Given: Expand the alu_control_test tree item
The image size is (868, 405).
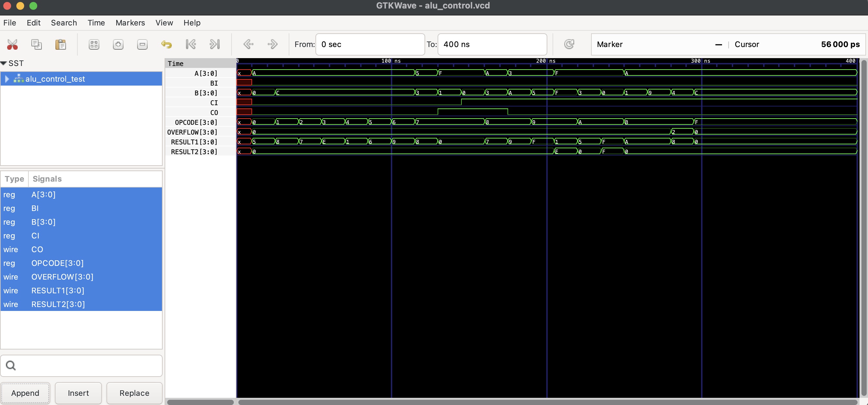Looking at the screenshot, I should click(x=7, y=79).
